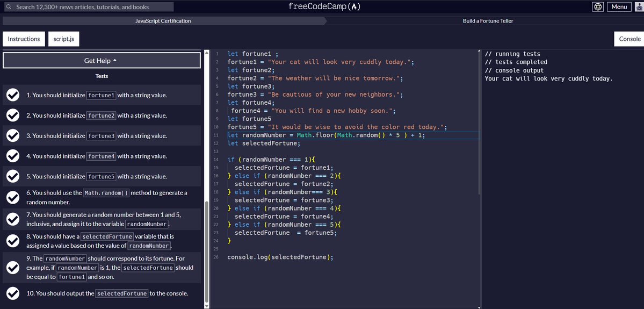Click line number 14 in gutter
The image size is (644, 309).
216,160
